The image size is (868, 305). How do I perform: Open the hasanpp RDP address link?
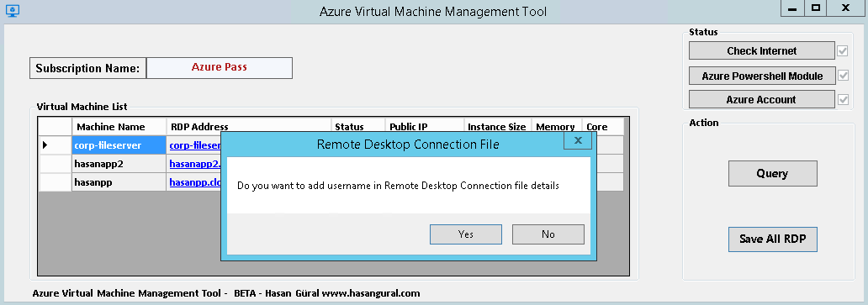coord(195,181)
